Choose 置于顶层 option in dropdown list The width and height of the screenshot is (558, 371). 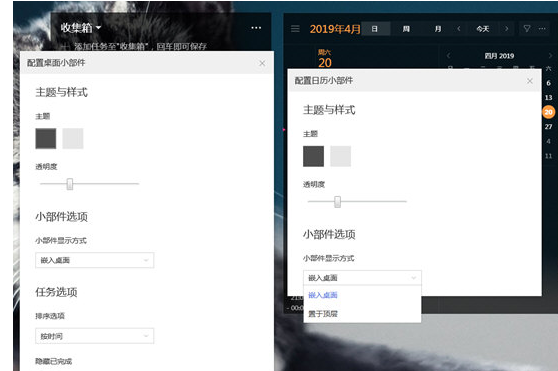pos(362,314)
